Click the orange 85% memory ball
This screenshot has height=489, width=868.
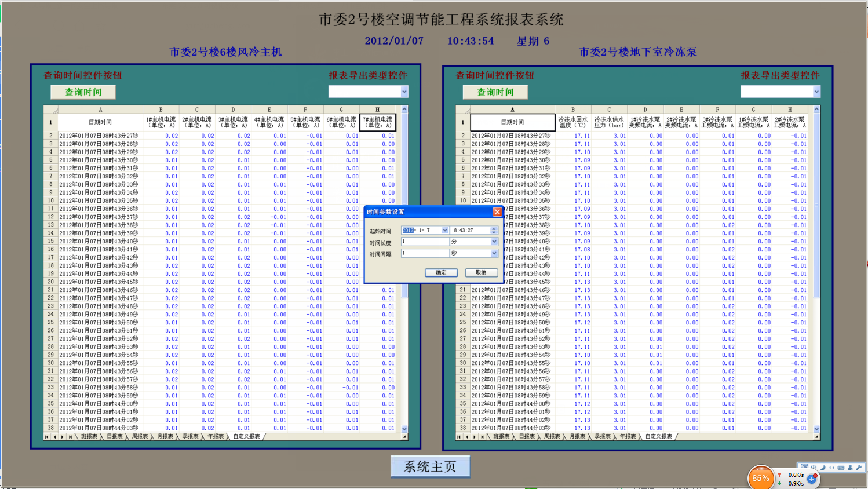coord(761,478)
